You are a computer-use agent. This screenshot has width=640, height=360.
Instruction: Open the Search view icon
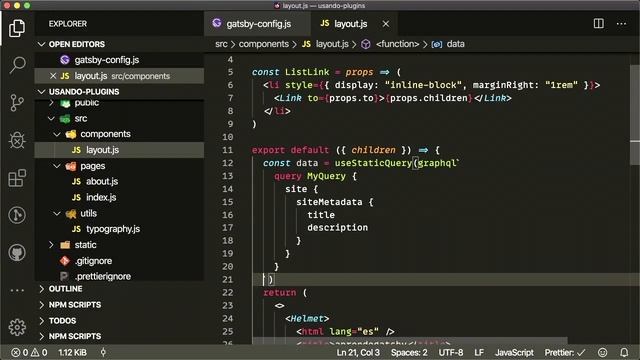(x=17, y=65)
